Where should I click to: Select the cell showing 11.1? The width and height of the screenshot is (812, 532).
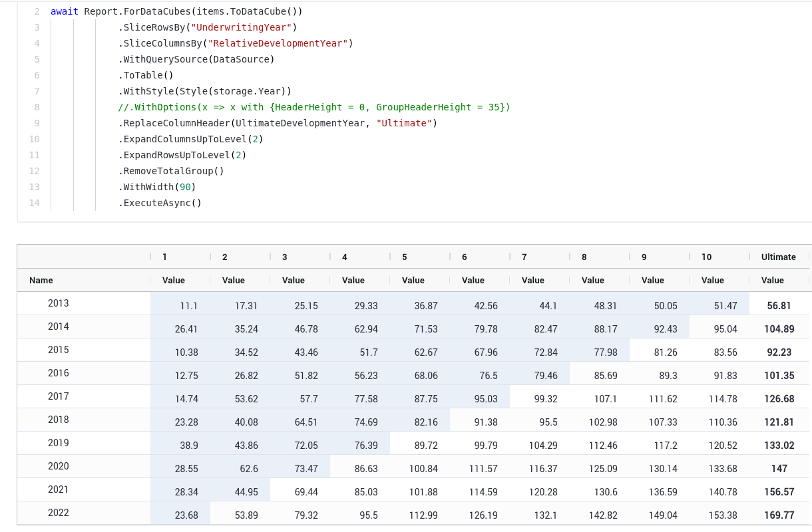pyautogui.click(x=188, y=306)
